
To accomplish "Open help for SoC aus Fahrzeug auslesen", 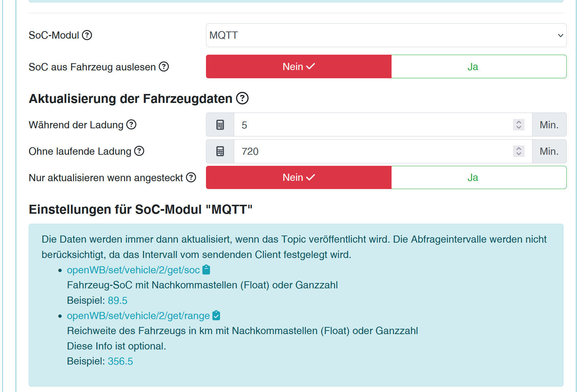I will click(x=164, y=66).
